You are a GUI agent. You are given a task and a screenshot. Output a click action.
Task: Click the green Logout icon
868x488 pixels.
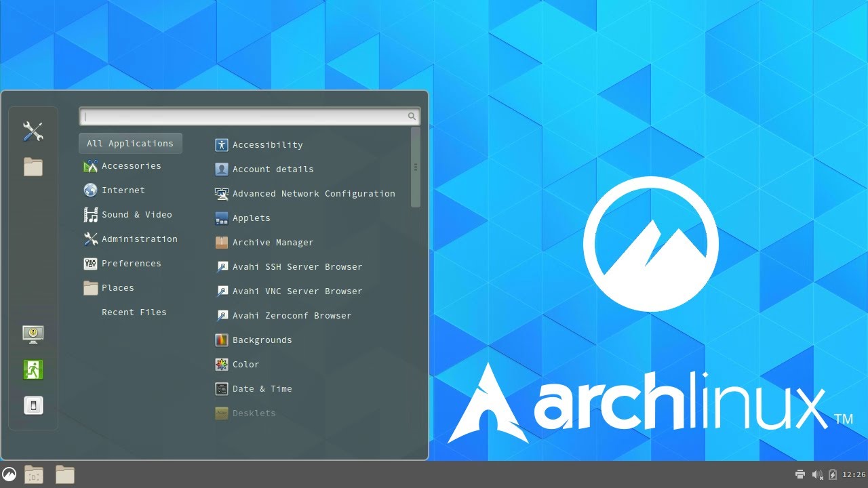[33, 370]
